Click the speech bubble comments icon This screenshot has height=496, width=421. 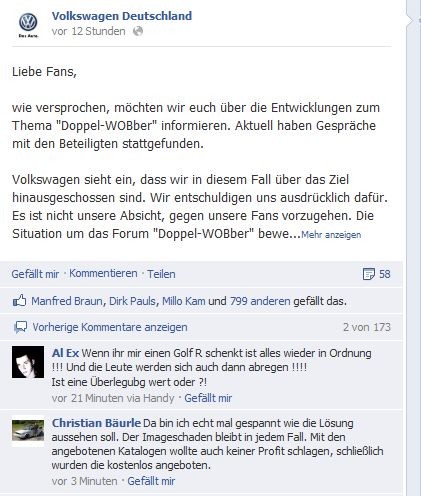coord(20,327)
